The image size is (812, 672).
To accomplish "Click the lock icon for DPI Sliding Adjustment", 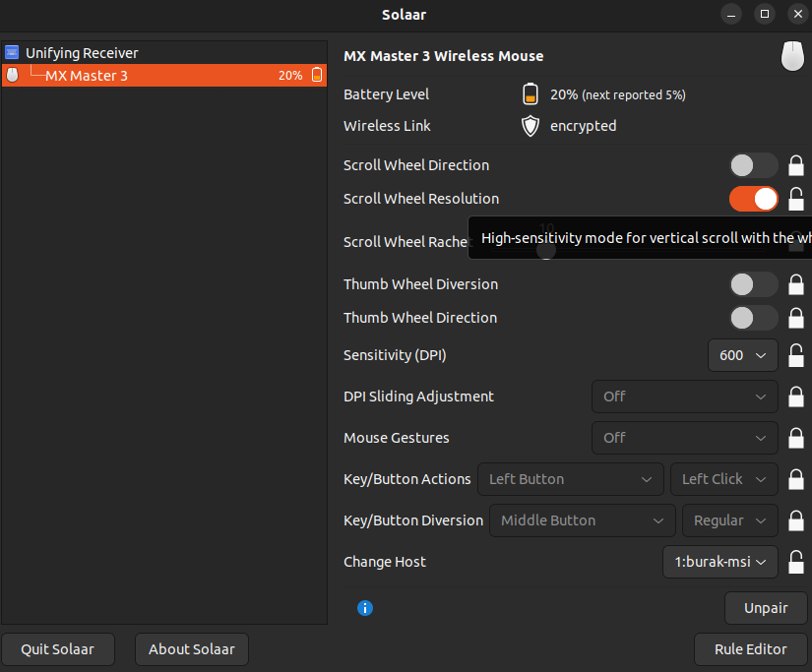I will pos(796,397).
